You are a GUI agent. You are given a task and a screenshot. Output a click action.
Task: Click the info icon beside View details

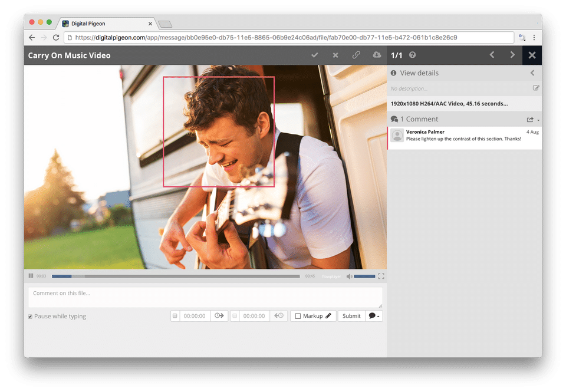point(393,73)
